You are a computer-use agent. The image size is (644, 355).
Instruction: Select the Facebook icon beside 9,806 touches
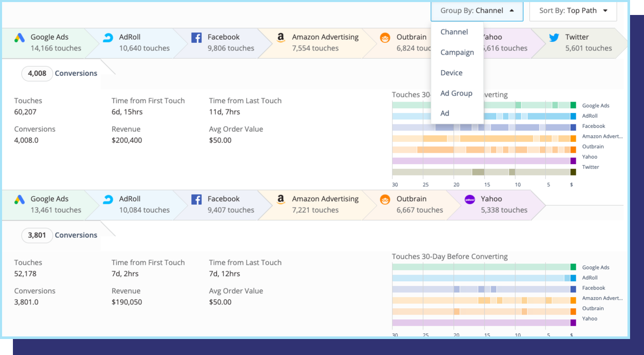(x=196, y=38)
